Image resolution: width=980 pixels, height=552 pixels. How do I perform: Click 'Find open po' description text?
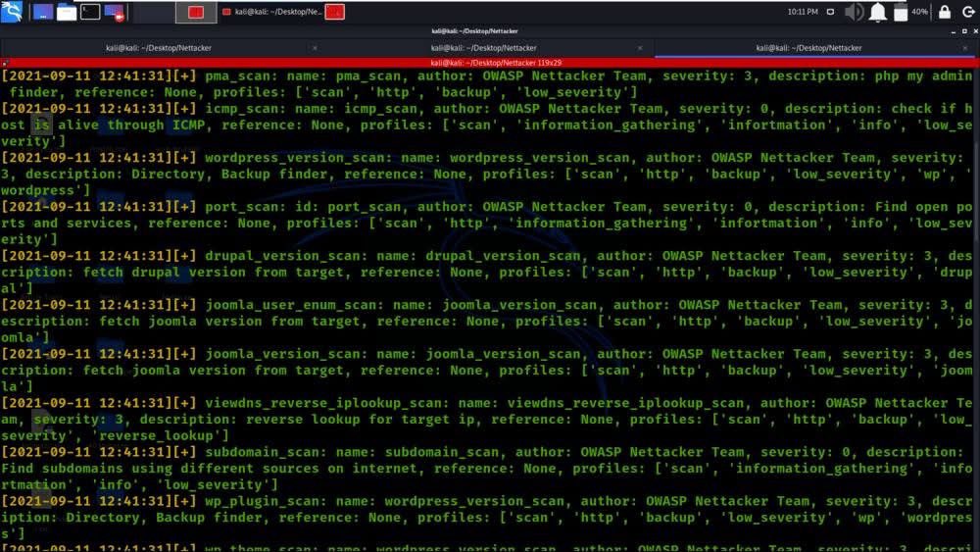coord(924,207)
